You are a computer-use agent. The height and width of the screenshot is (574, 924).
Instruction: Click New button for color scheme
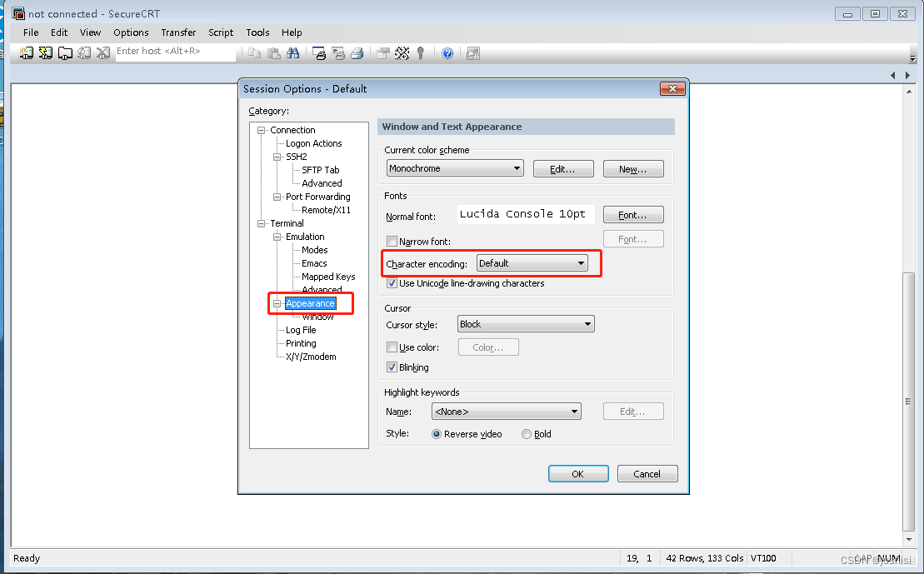click(x=633, y=169)
